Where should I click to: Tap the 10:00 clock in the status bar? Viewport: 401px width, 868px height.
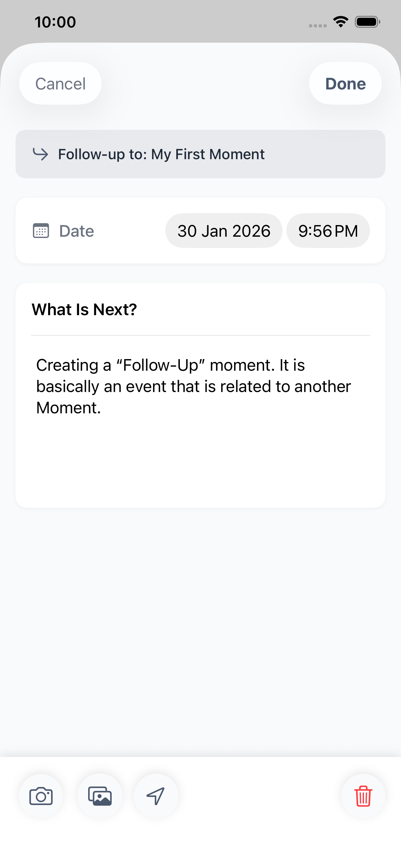pos(55,22)
